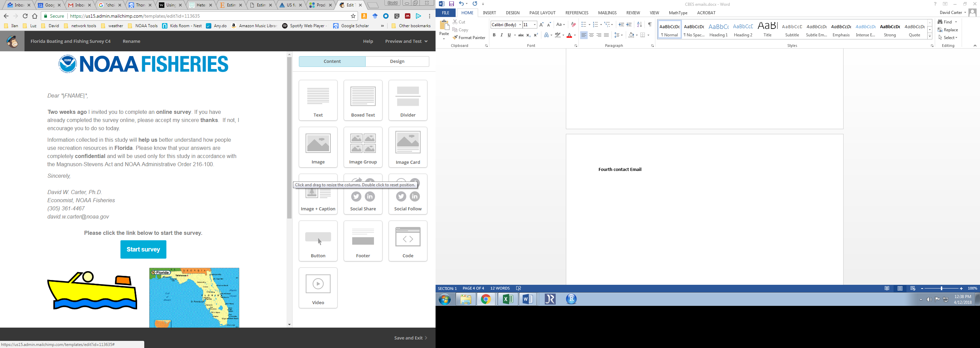Set paragraph alignment to Align Right
The height and width of the screenshot is (348, 980).
pos(599,35)
